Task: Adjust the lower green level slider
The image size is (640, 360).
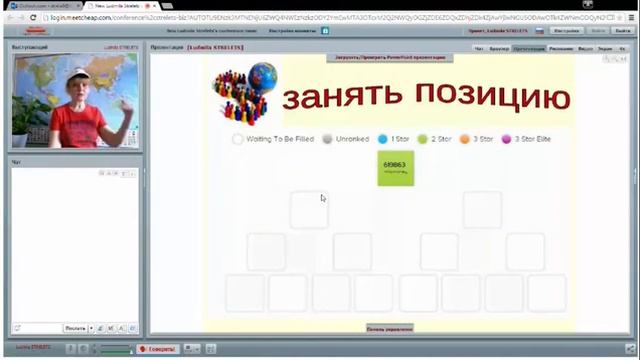Action: pos(116,351)
